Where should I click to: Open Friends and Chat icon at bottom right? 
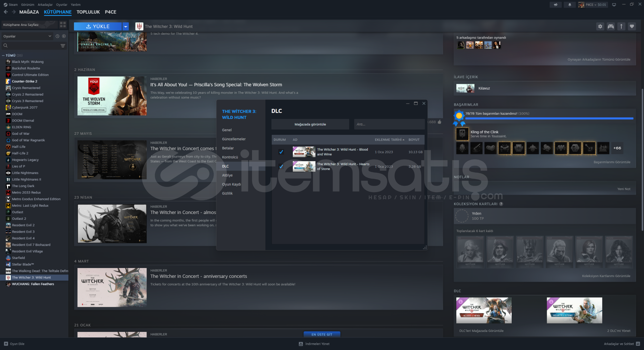click(638, 344)
